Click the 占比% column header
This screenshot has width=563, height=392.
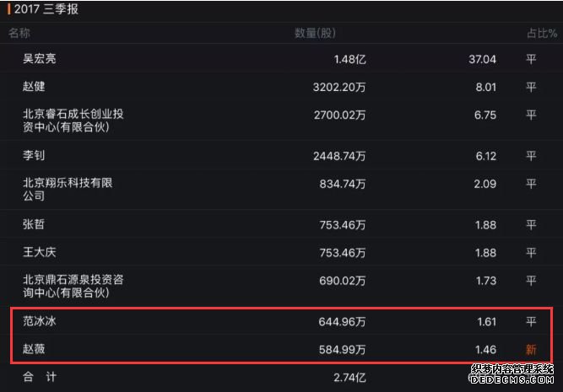[540, 33]
